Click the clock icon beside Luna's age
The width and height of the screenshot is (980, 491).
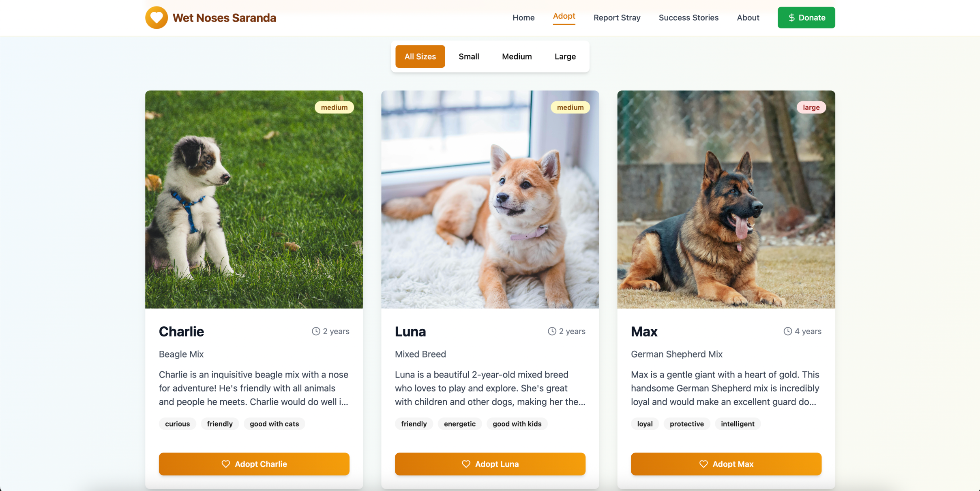pyautogui.click(x=552, y=331)
